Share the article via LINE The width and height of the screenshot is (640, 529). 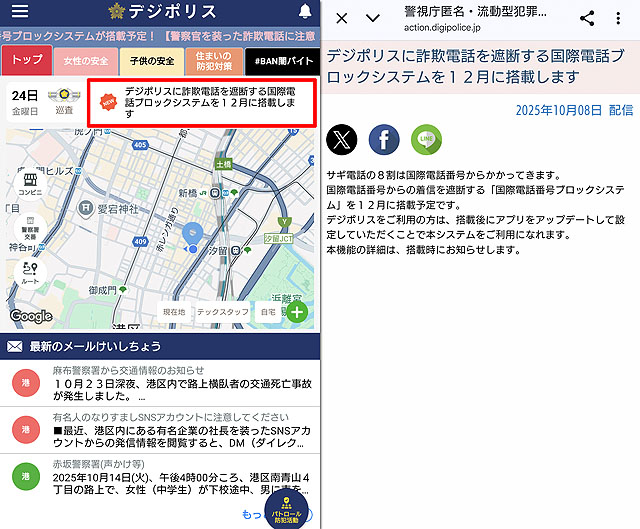[426, 140]
